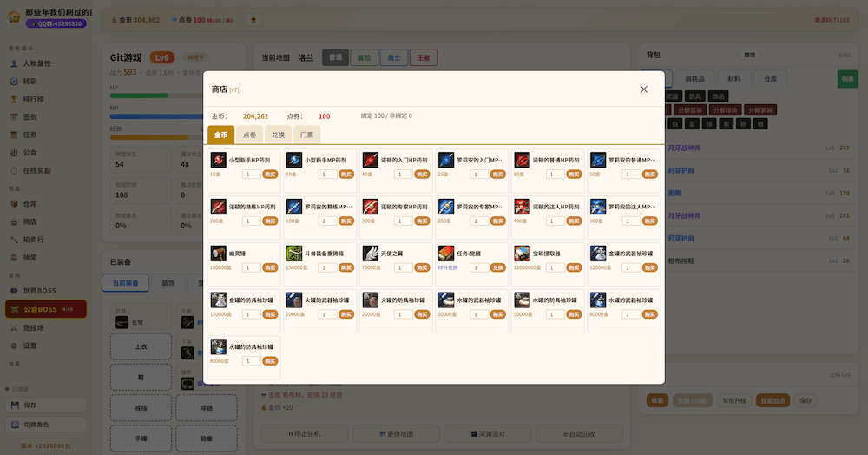Buy the 诺顿的达人HP药剂
Viewport: 868px width, 455px height.
coord(574,221)
